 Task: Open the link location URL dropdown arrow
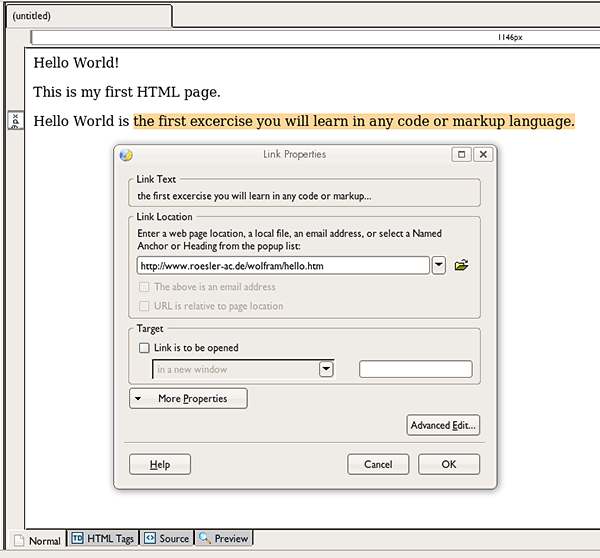[x=439, y=266]
